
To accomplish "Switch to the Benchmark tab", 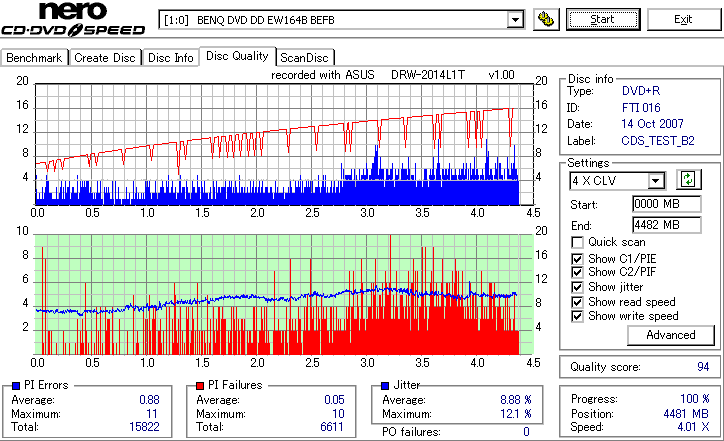I will [x=34, y=58].
